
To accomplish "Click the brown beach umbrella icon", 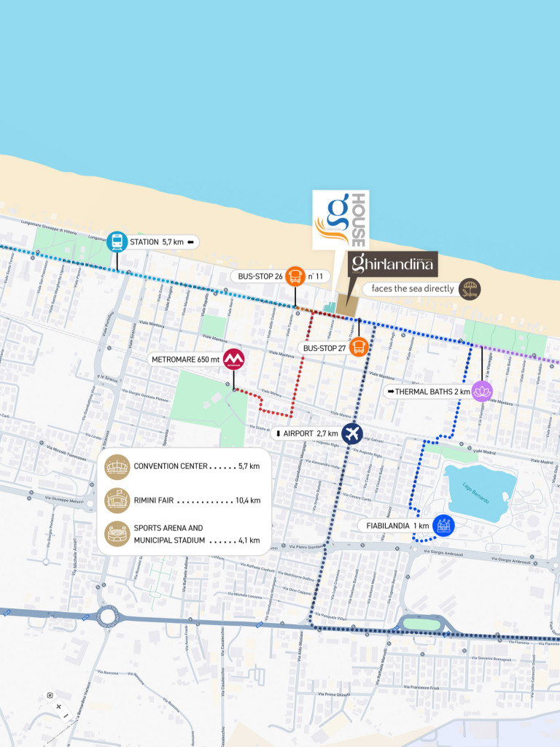I will 470,289.
